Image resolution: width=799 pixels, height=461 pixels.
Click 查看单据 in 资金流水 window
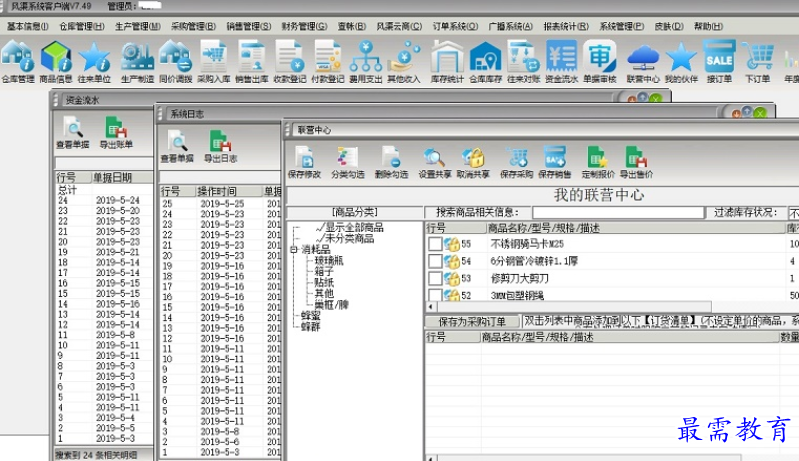[x=73, y=133]
